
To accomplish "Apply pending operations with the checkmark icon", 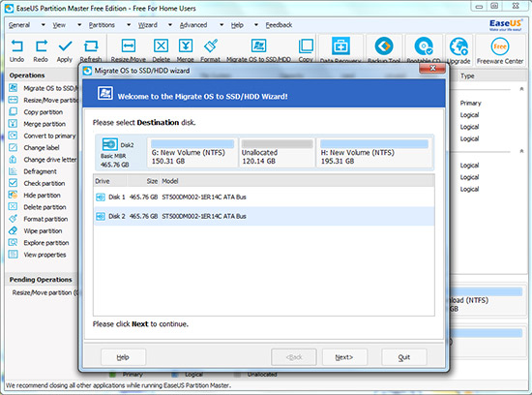I will point(65,46).
